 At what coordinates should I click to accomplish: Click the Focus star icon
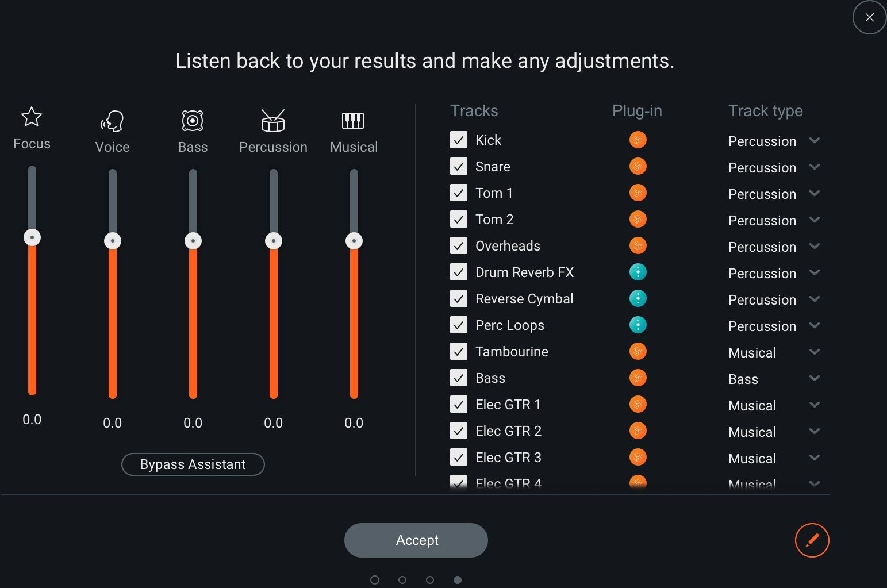pyautogui.click(x=32, y=117)
